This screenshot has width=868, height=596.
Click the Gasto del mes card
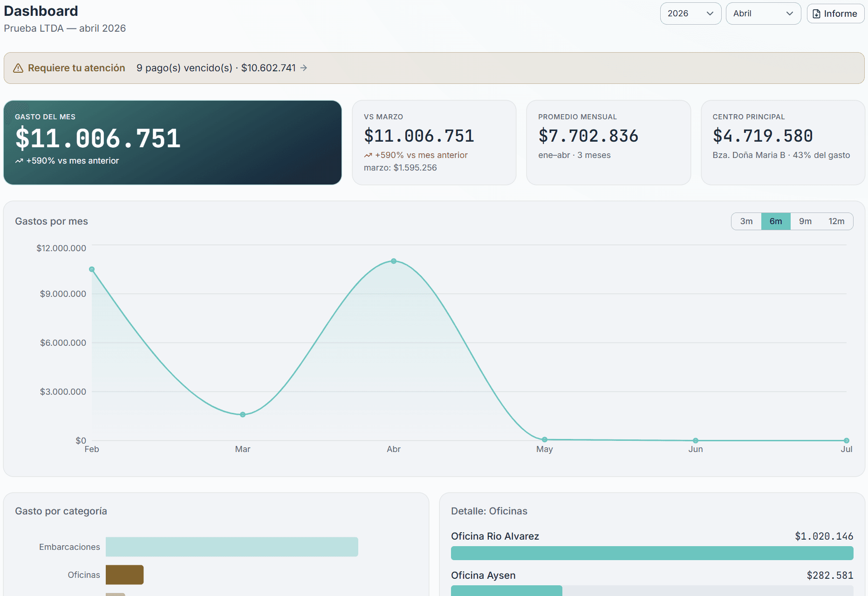click(x=172, y=143)
